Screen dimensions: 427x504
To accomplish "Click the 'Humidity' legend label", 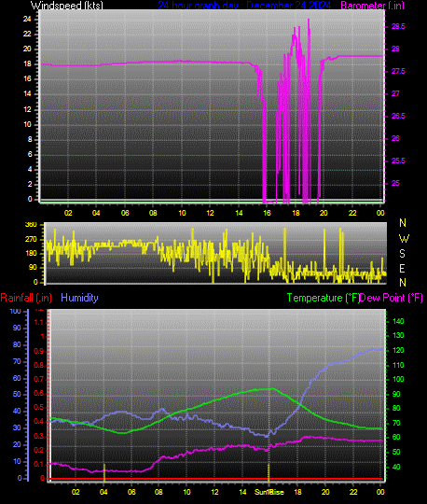I will [x=79, y=298].
